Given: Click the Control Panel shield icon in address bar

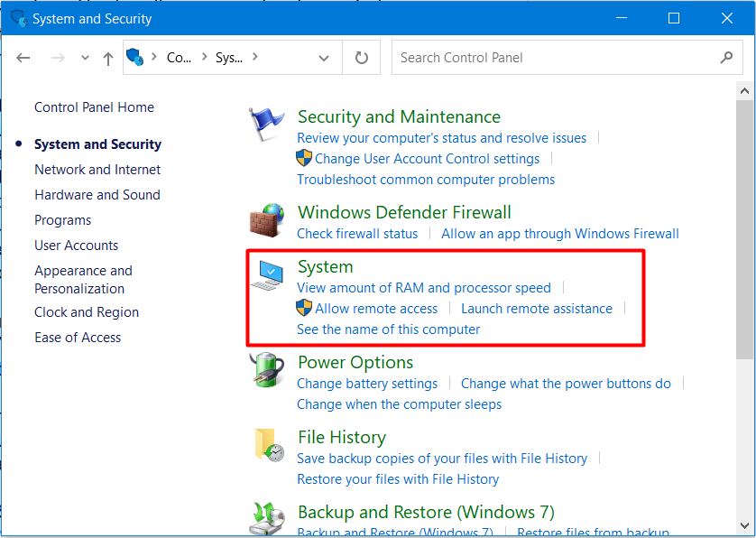Looking at the screenshot, I should [x=135, y=57].
